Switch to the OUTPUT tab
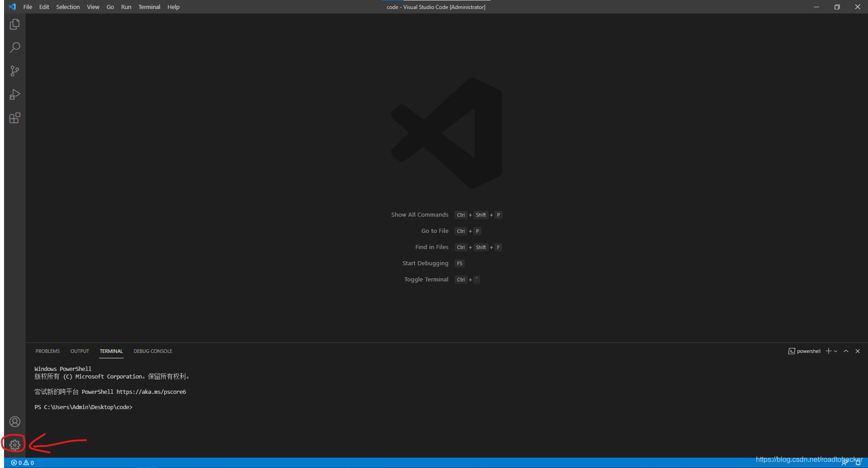This screenshot has width=868, height=468. click(80, 351)
